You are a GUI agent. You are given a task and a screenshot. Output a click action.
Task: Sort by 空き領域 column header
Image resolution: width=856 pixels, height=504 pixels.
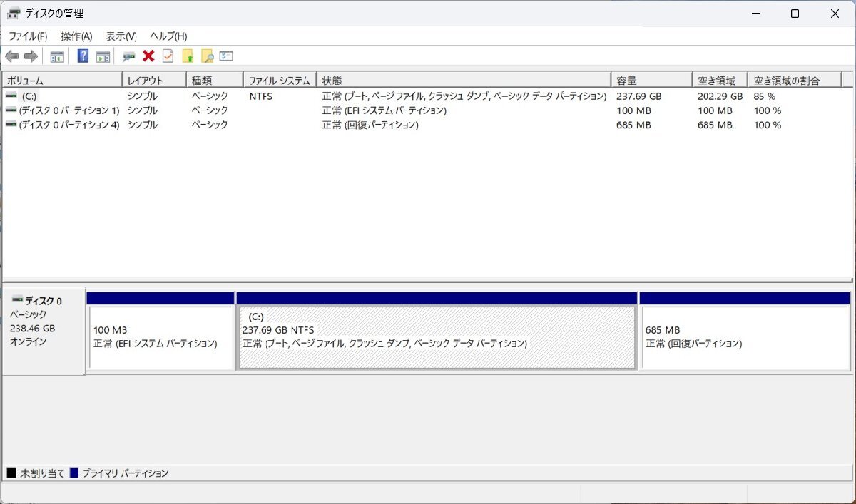(720, 81)
